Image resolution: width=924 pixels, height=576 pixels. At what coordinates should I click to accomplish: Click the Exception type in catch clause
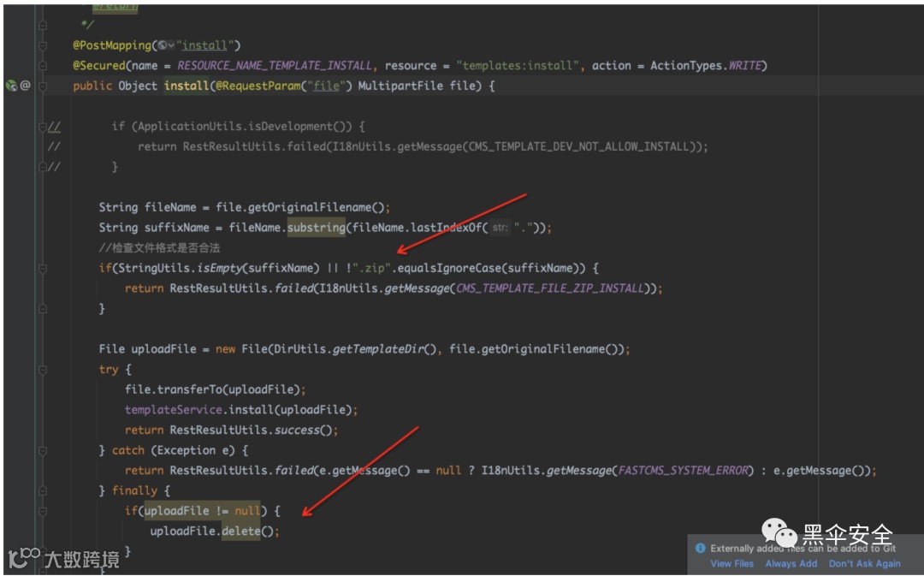point(187,450)
